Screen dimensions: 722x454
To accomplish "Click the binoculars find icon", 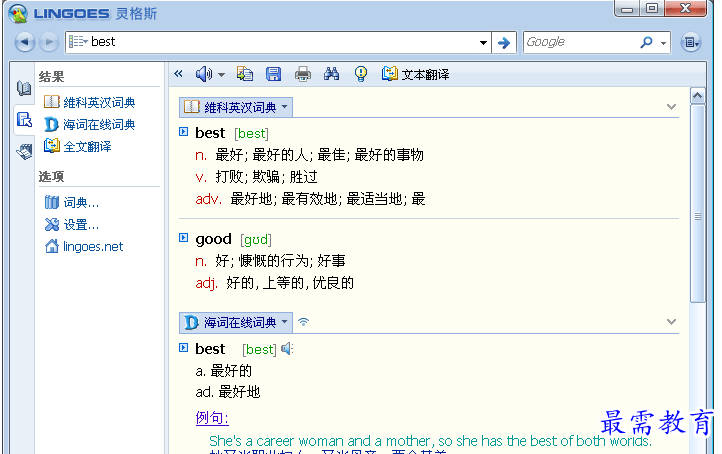I will click(331, 74).
